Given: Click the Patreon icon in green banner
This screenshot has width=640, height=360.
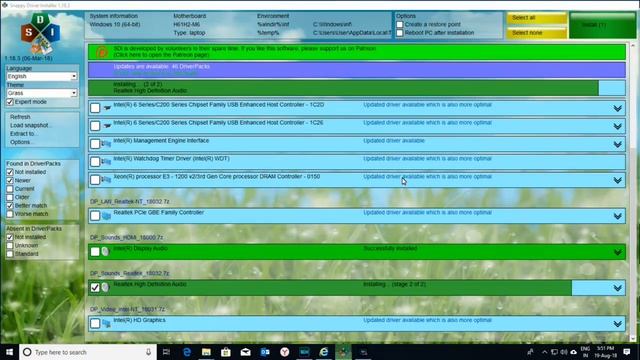Looking at the screenshot, I should 102,52.
